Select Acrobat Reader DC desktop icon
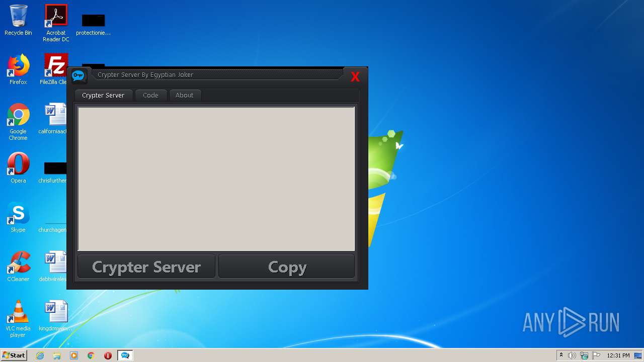The width and height of the screenshot is (644, 362). click(x=56, y=23)
